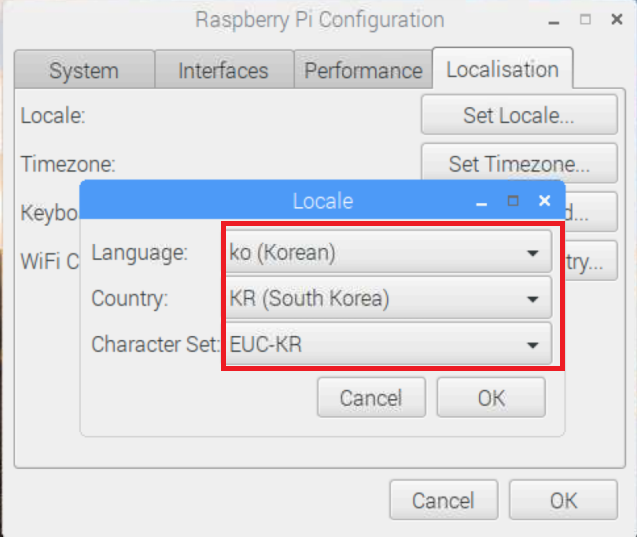637x537 pixels.
Task: Open the Character Set dropdown showing EUC-KR
Action: [389, 344]
